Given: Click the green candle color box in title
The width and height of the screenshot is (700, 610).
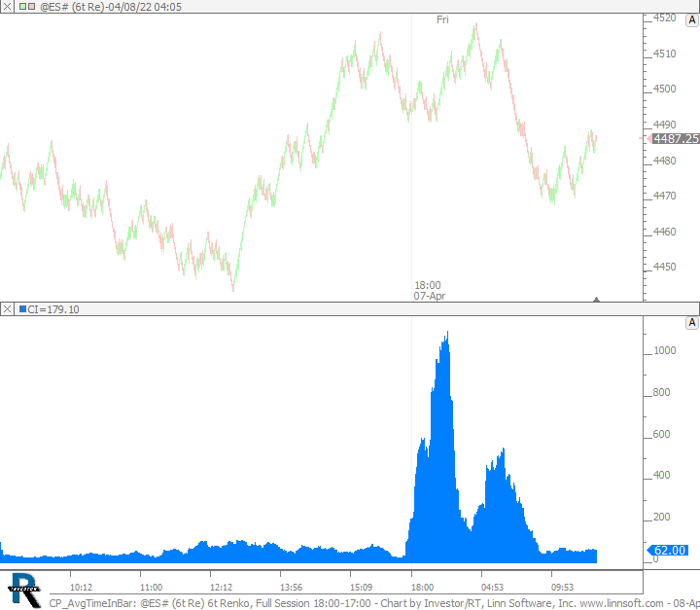Looking at the screenshot, I should 22,6.
